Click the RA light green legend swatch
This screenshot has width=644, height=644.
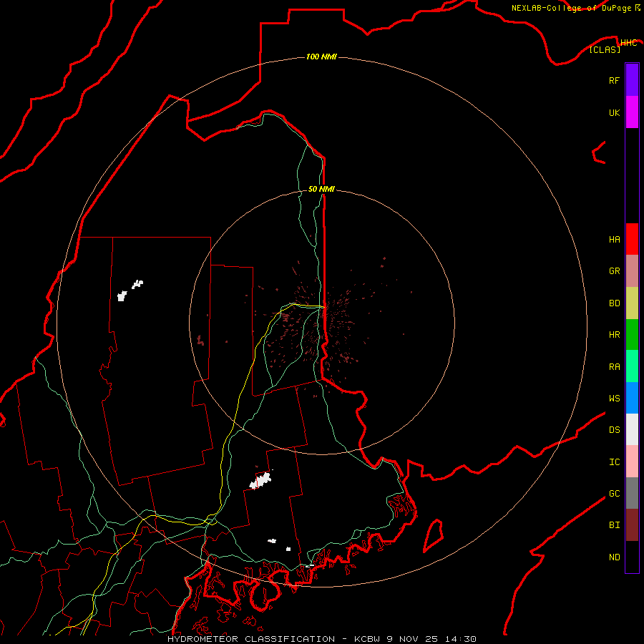632,366
